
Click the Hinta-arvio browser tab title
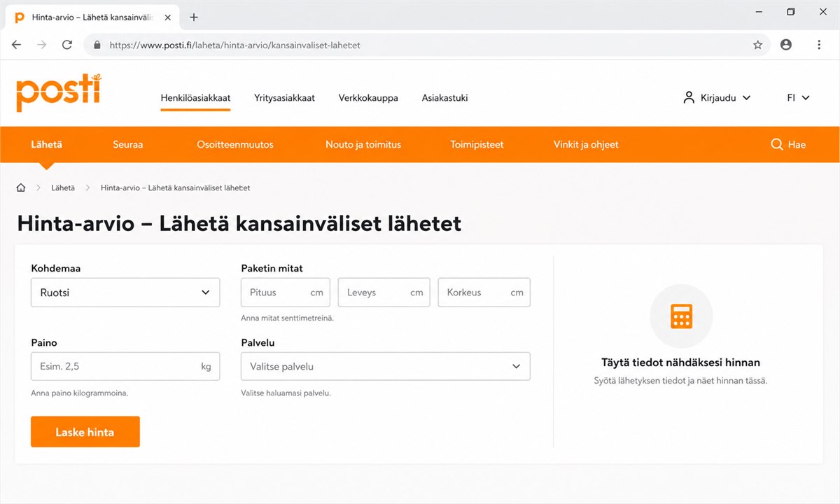(92, 17)
